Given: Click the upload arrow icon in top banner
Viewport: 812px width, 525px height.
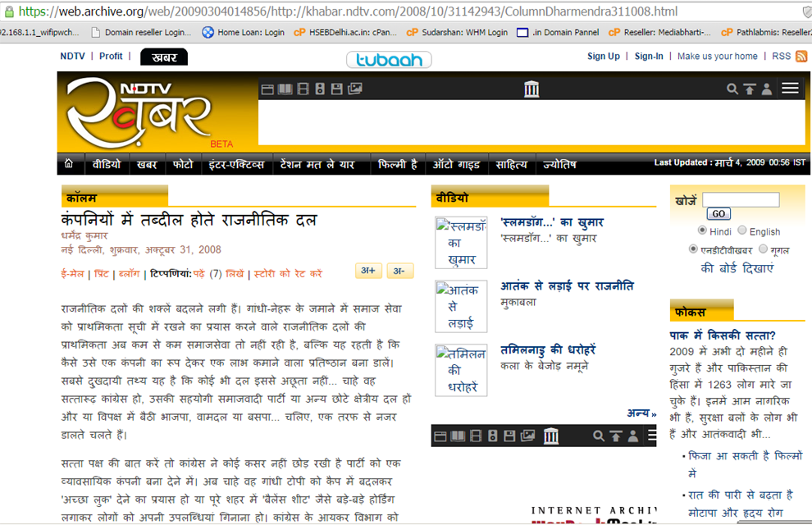Looking at the screenshot, I should pos(750,89).
